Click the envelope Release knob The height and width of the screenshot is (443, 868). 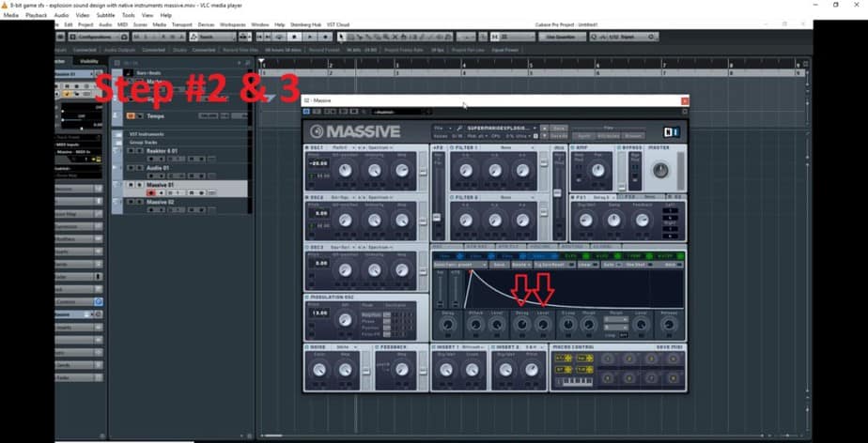(670, 323)
